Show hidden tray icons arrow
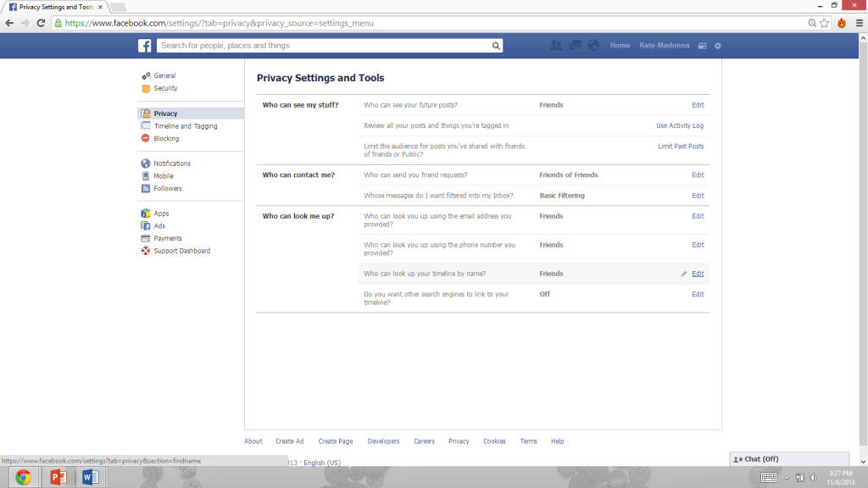 click(787, 478)
